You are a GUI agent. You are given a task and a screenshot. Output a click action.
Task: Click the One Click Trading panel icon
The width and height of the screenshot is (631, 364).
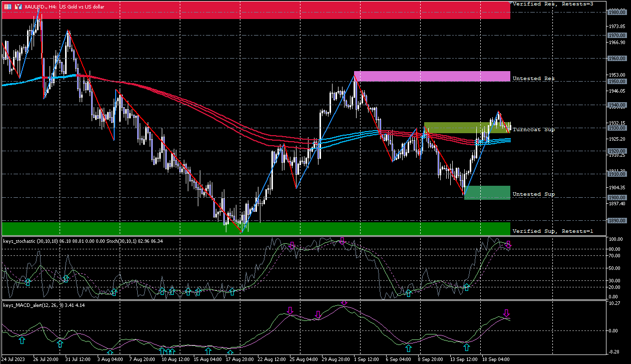tap(8, 7)
